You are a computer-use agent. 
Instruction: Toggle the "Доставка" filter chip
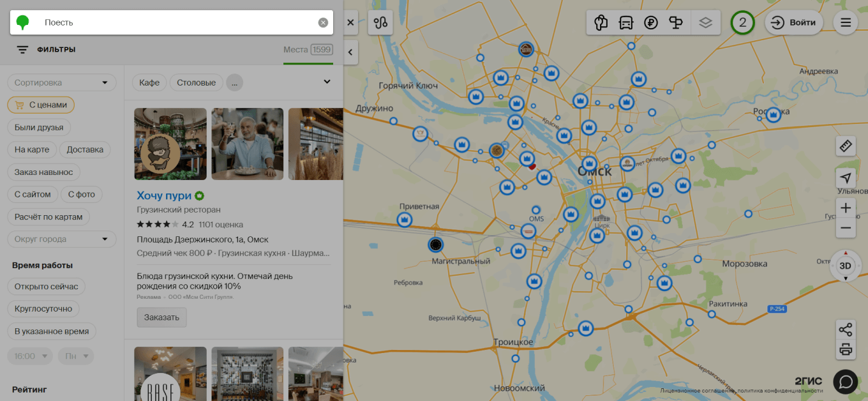[85, 149]
